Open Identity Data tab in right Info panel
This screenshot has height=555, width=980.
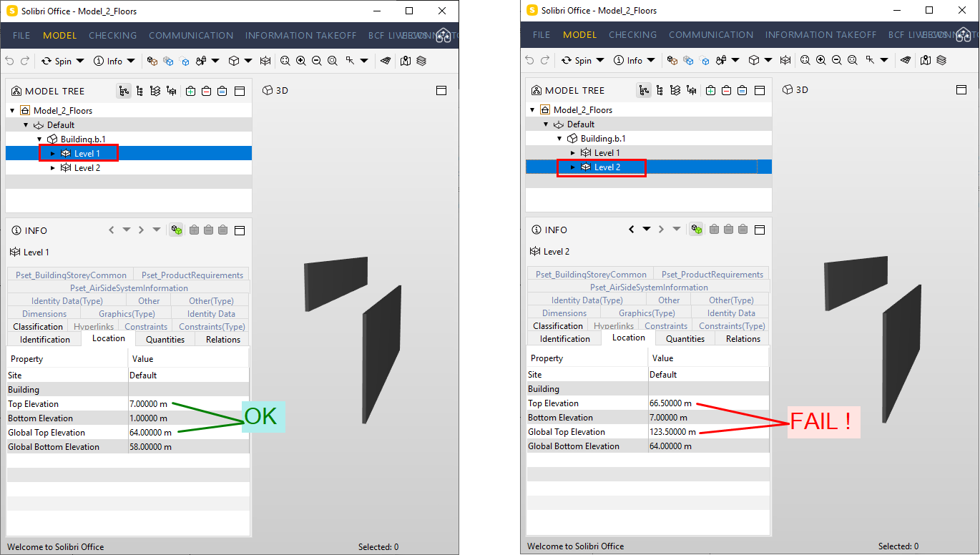coord(731,313)
